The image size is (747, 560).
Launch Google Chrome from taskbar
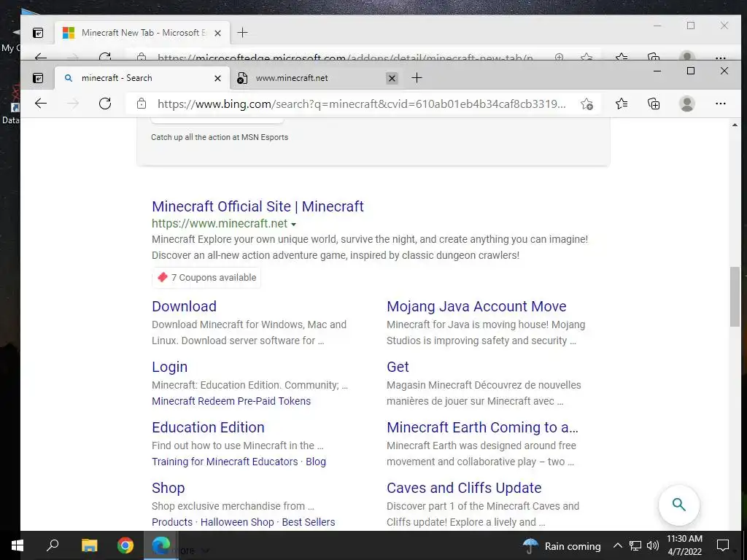point(125,545)
